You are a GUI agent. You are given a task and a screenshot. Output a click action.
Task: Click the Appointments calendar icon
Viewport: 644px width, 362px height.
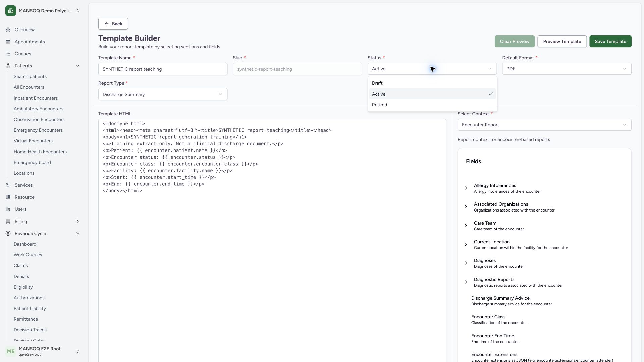point(8,42)
